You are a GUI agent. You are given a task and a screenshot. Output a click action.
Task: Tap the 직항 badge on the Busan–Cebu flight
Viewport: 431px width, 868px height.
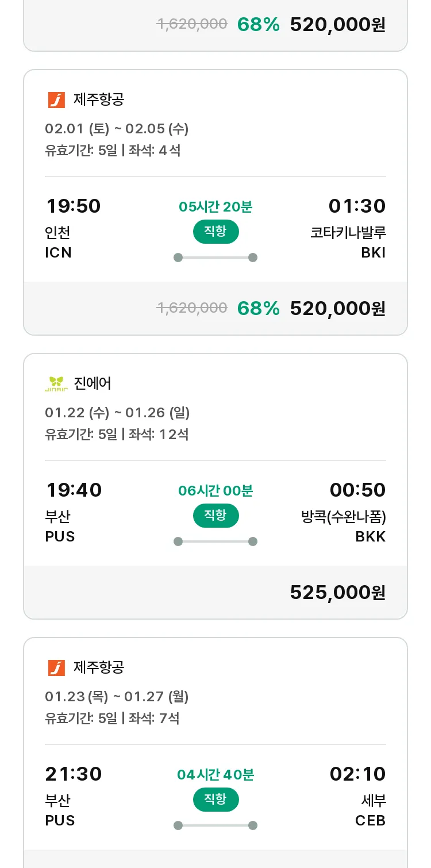pos(215,800)
